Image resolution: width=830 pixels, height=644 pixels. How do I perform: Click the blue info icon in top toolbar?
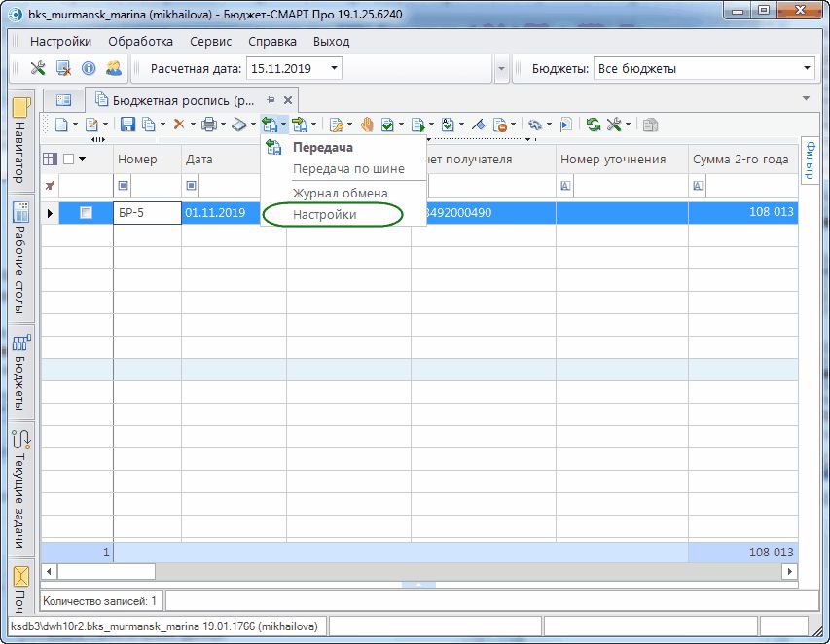click(x=89, y=68)
